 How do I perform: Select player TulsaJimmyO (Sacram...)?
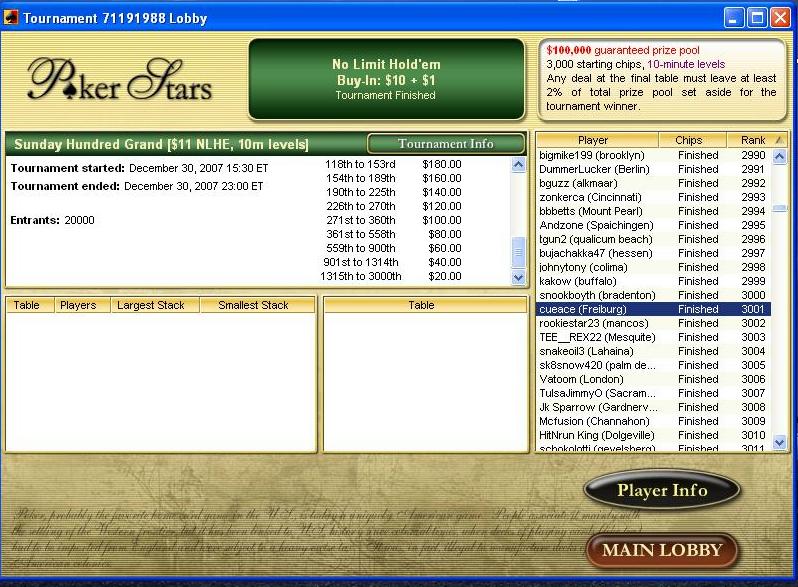pos(654,393)
